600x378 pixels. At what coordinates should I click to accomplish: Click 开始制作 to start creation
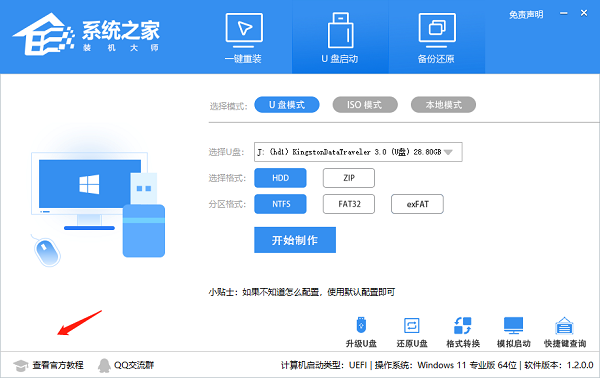pyautogui.click(x=295, y=240)
